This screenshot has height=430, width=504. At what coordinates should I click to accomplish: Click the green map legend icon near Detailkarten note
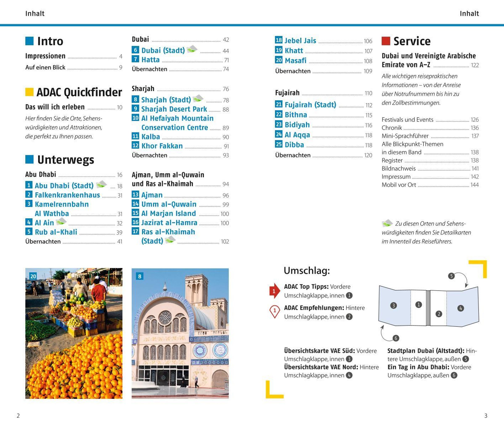tap(387, 223)
